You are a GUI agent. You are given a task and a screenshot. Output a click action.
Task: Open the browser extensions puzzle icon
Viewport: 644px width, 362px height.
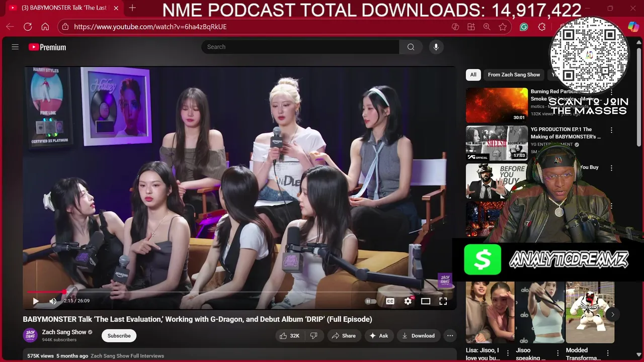click(541, 27)
